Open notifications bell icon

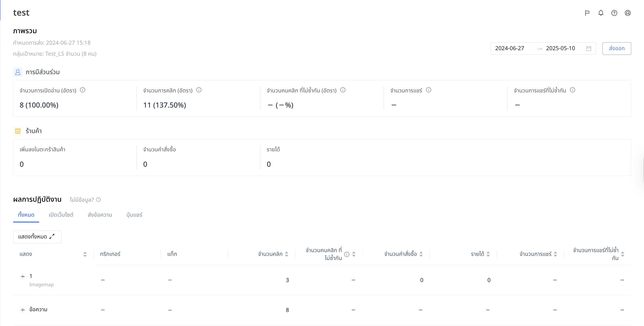pos(601,13)
